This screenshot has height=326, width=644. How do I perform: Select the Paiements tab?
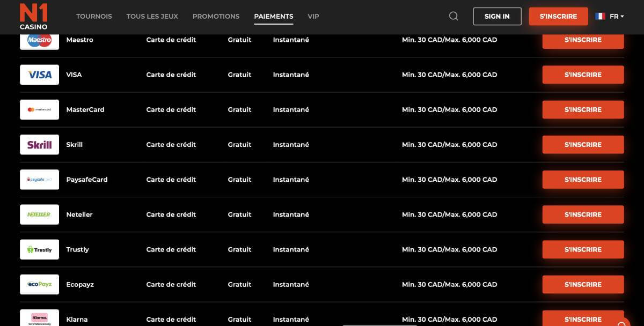coord(274,17)
